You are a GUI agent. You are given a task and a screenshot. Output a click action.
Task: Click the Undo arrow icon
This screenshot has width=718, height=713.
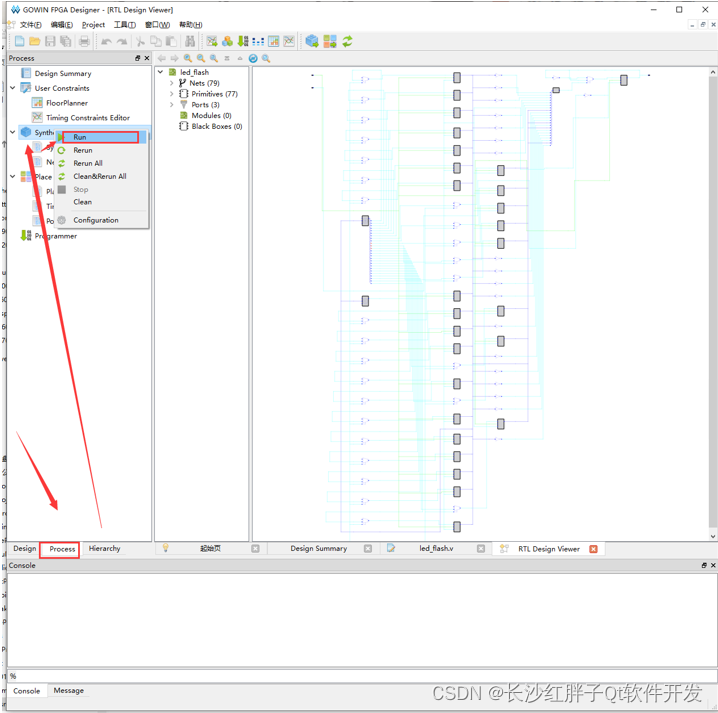click(x=106, y=42)
